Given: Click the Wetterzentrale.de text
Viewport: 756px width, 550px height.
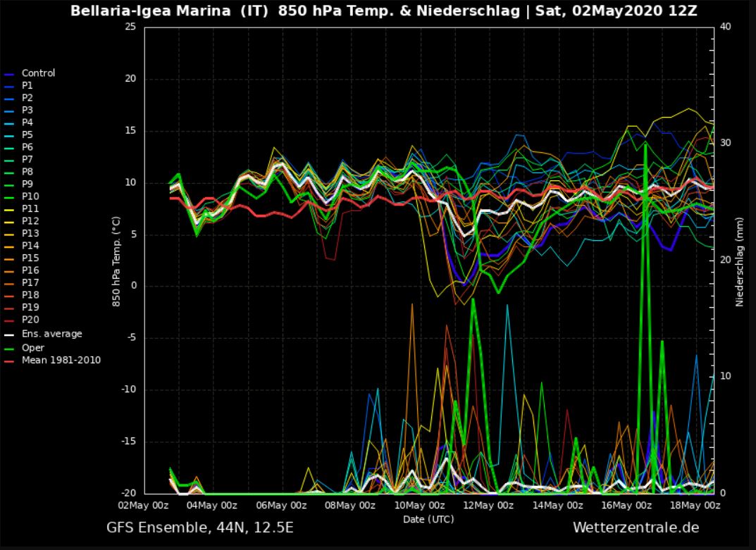Looking at the screenshot, I should [x=636, y=528].
